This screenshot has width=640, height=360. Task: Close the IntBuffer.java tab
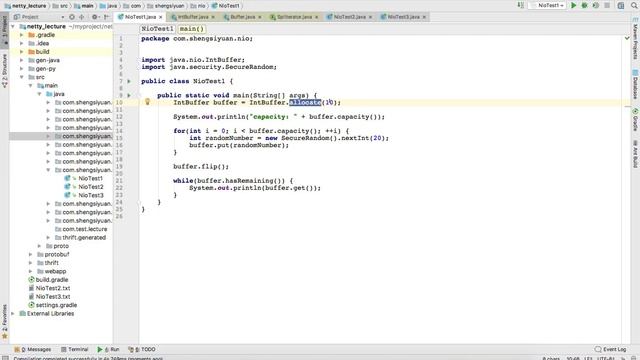(213, 17)
